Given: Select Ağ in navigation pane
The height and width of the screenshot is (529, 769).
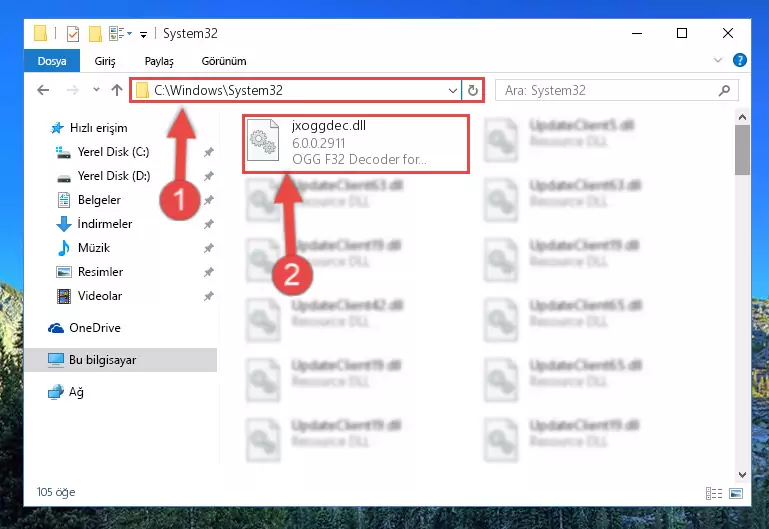Looking at the screenshot, I should click(66, 392).
